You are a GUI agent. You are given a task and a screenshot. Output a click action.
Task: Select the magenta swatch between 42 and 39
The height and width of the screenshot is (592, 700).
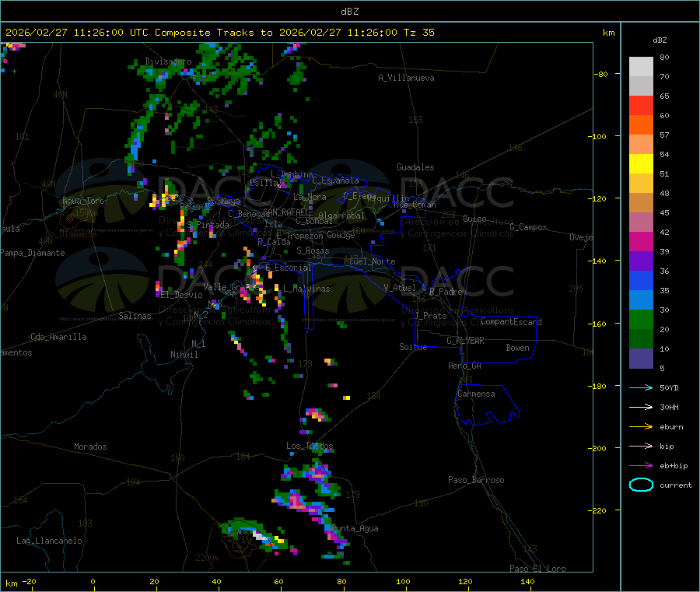click(641, 241)
